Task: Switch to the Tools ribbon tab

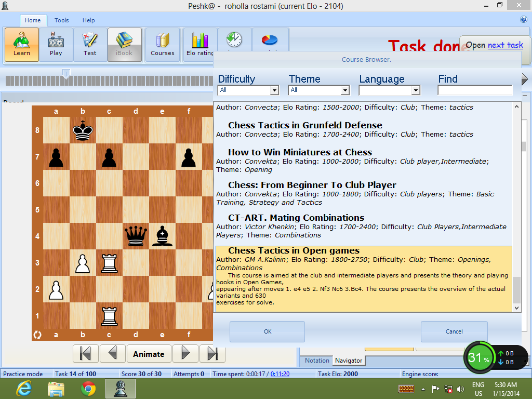Action: (x=62, y=20)
